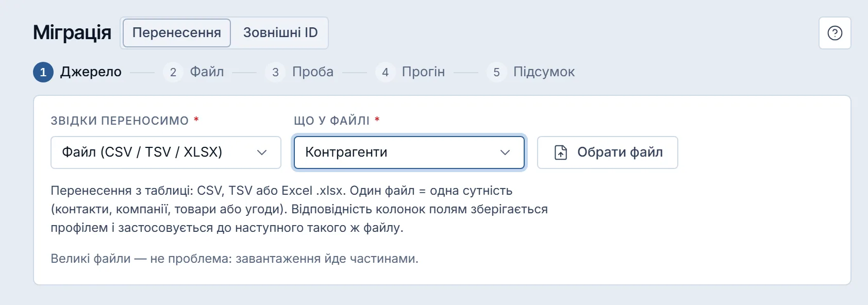
Task: Click the Міграція page heading
Action: pyautogui.click(x=72, y=32)
